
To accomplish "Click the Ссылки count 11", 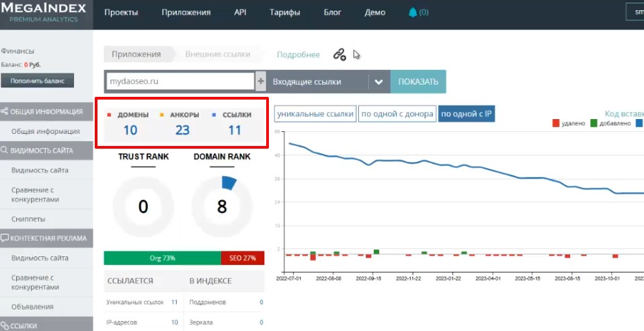I will click(x=235, y=131).
